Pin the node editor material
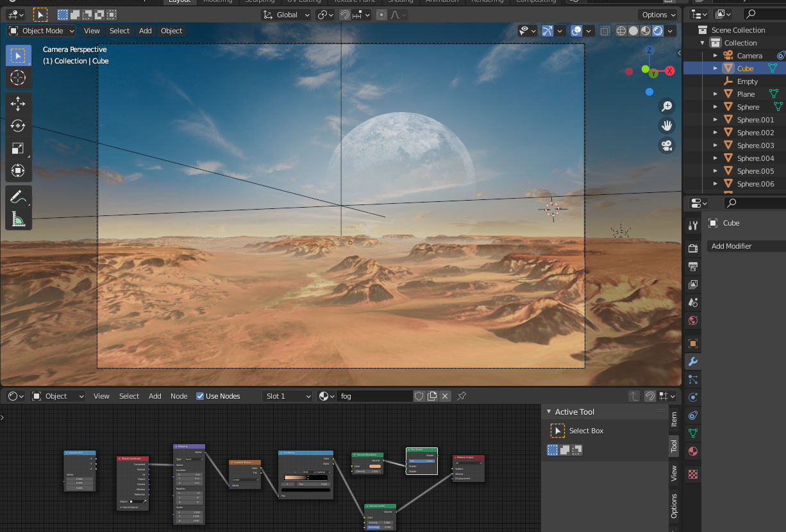Viewport: 786px width, 532px height. pos(462,396)
